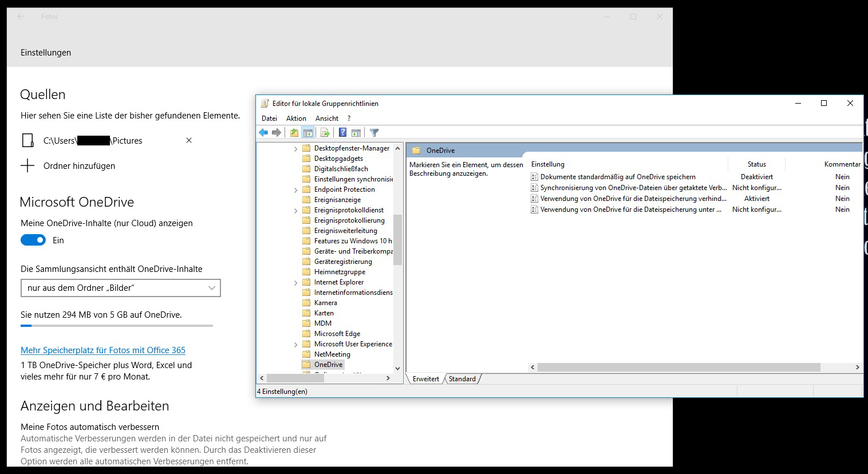Click the Karten folder icon in the tree
This screenshot has height=474, width=868.
point(306,313)
